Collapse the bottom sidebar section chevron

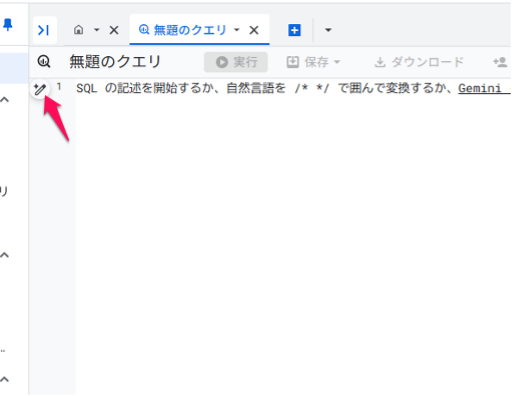5,379
